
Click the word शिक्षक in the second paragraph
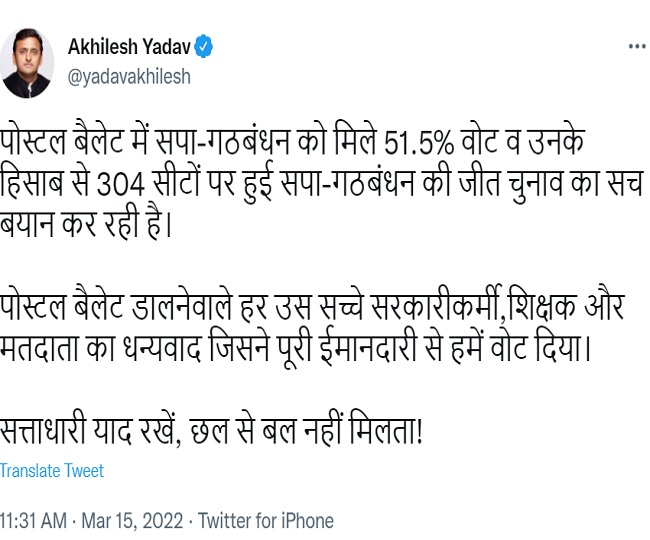542,307
